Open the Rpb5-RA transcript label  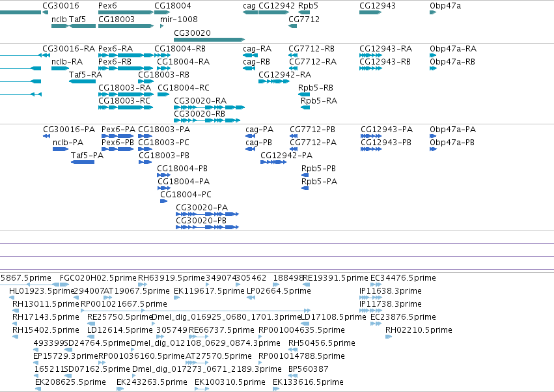tap(319, 101)
